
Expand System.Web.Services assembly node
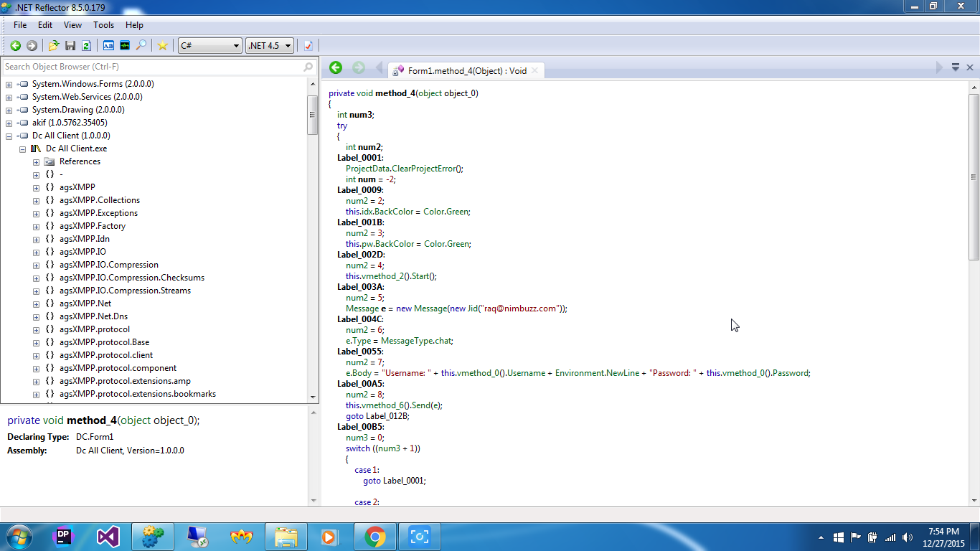tap(9, 97)
